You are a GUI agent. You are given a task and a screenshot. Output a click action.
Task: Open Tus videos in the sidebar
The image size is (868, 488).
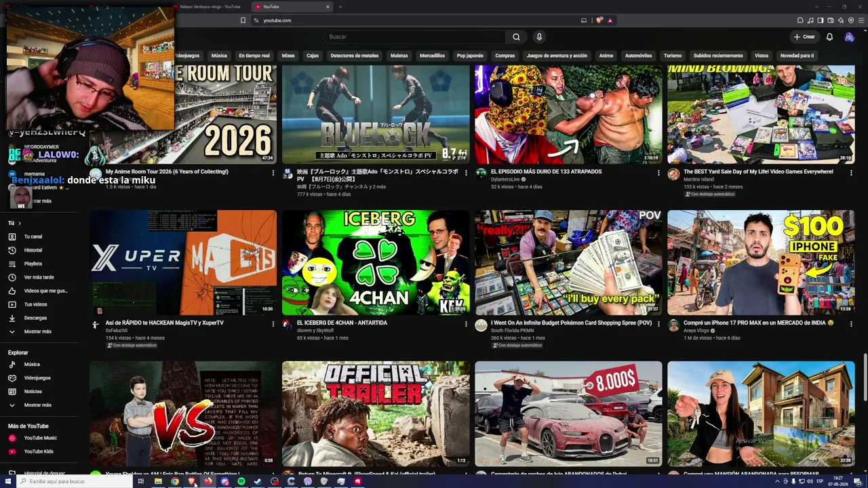[x=39, y=304]
